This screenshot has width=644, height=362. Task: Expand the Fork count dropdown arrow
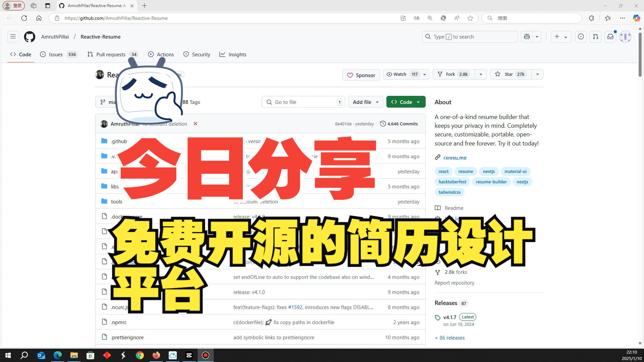click(x=480, y=74)
